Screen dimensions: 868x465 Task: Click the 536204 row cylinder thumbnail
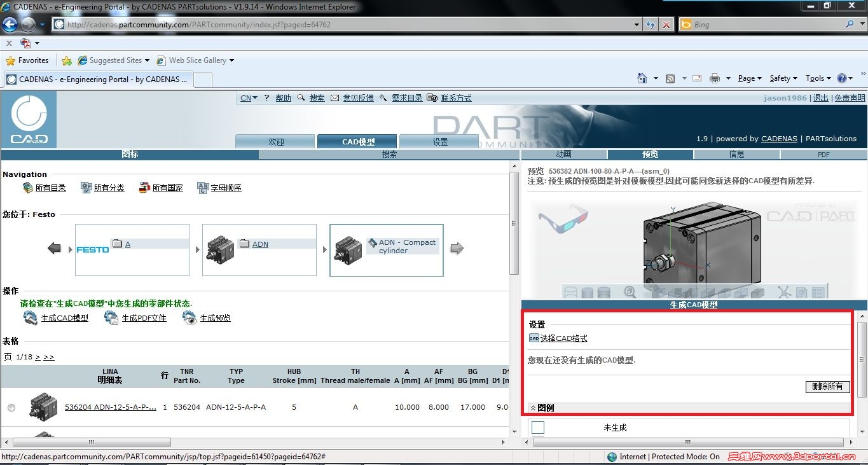(x=43, y=407)
